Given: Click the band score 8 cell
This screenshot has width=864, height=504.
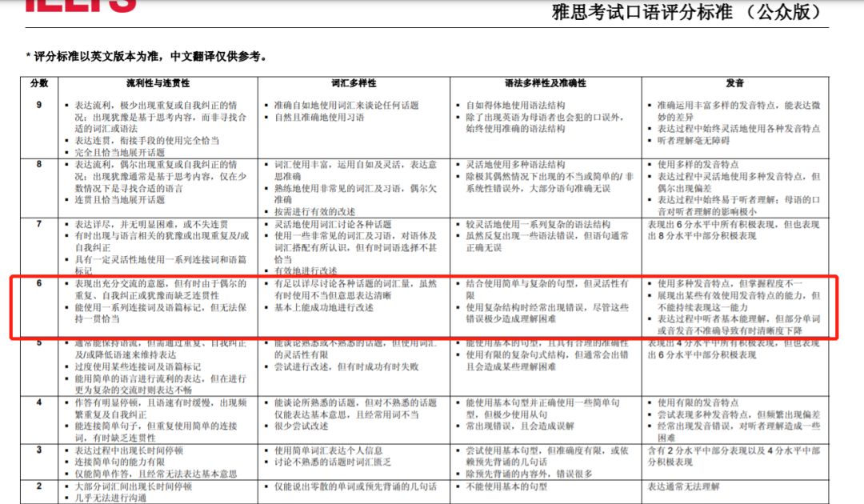Looking at the screenshot, I should click(x=39, y=164).
